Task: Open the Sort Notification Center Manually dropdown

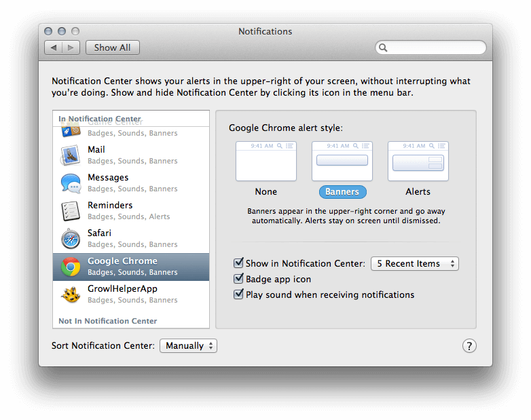Action: [x=188, y=345]
